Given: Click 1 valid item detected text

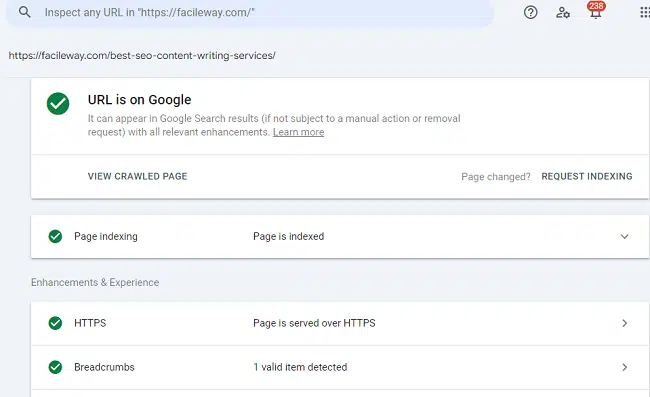Looking at the screenshot, I should [300, 367].
